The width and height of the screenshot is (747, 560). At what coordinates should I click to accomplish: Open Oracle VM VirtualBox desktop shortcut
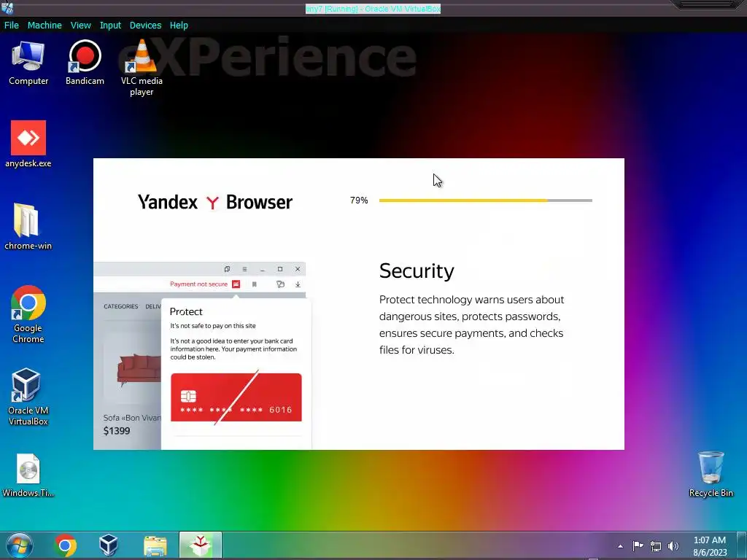coord(28,397)
